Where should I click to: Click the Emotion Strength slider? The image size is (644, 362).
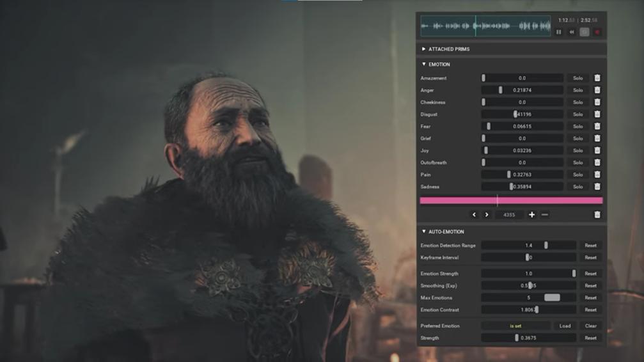pyautogui.click(x=529, y=273)
